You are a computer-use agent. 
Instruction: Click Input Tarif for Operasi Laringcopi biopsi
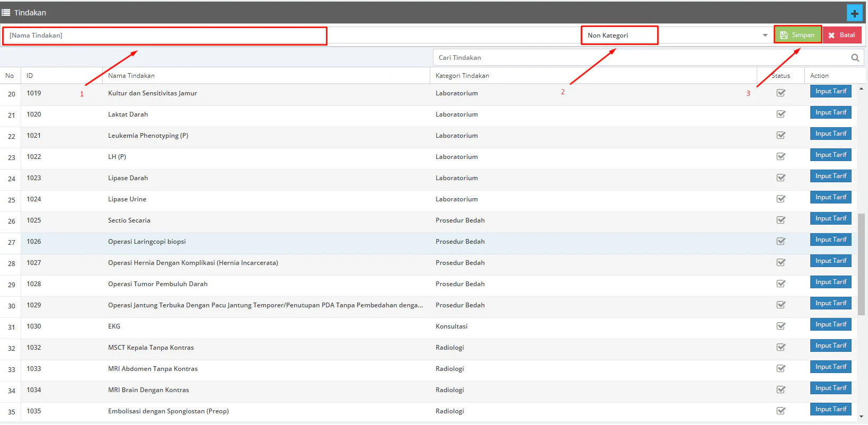pyautogui.click(x=830, y=240)
